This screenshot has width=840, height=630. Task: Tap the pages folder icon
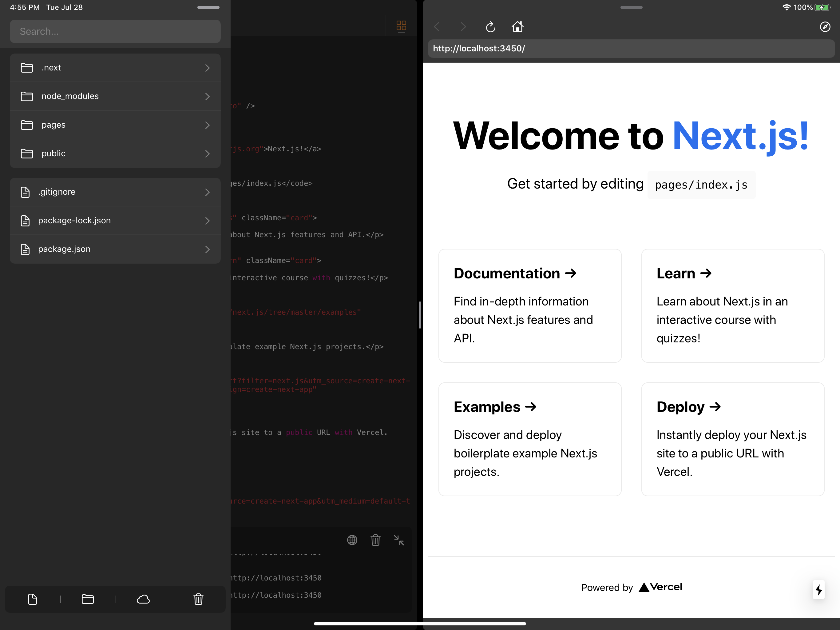pyautogui.click(x=26, y=125)
